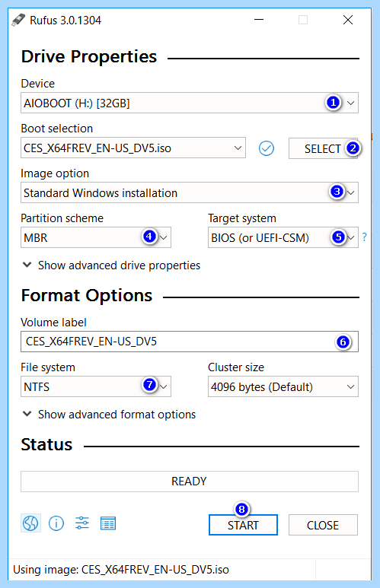Show the log window icon
This screenshot has width=380, height=588.
coord(108,523)
